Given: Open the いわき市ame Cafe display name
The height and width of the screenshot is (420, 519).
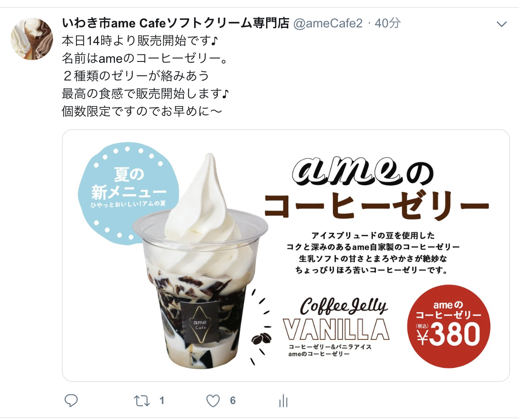Looking at the screenshot, I should pos(176,23).
